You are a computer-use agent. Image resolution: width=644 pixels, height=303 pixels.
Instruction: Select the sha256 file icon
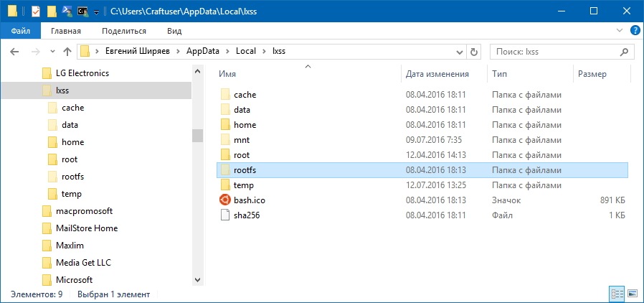tap(224, 215)
